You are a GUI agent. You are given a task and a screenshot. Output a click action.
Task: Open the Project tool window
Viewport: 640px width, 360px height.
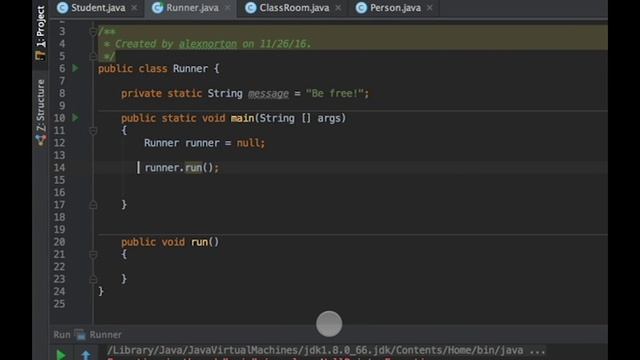click(x=40, y=33)
